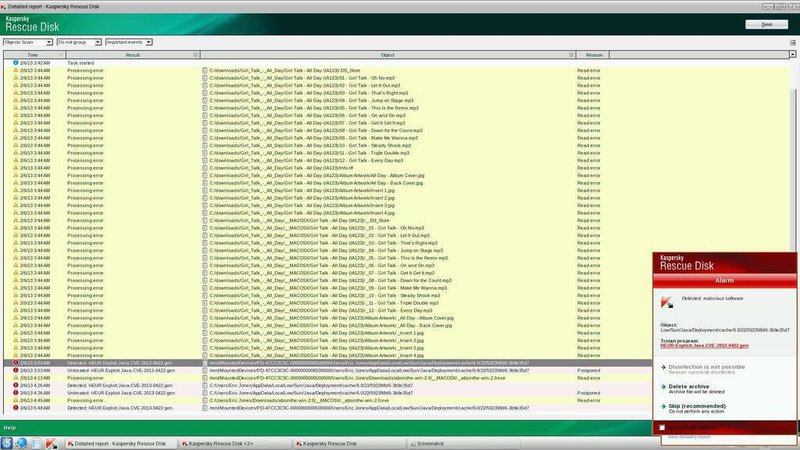Launch the globe web browser icon in the taskbar
800x450 pixels.
tap(21, 443)
